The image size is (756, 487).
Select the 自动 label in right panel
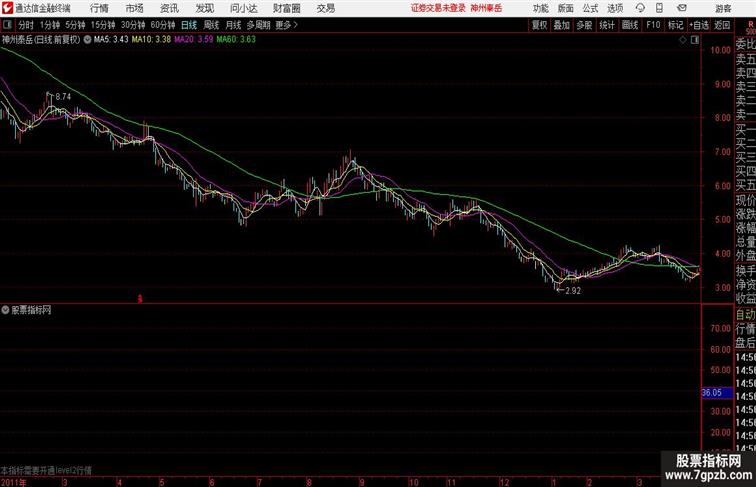[745, 315]
